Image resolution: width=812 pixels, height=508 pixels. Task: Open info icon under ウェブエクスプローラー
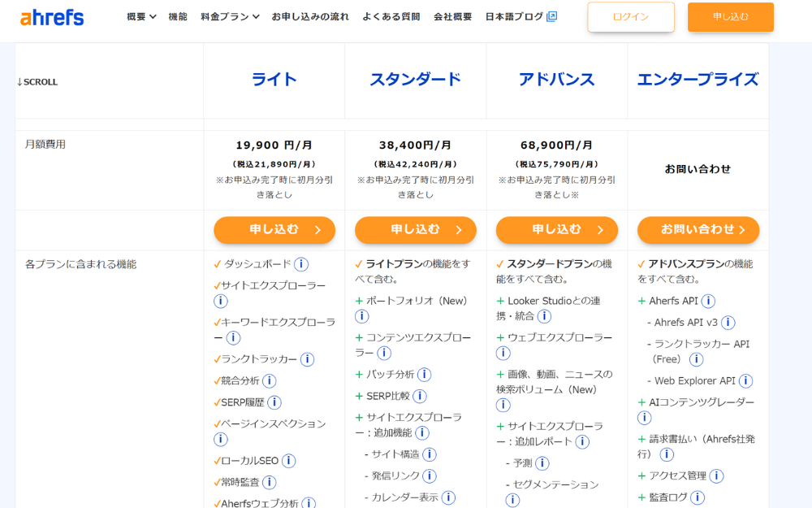(503, 353)
